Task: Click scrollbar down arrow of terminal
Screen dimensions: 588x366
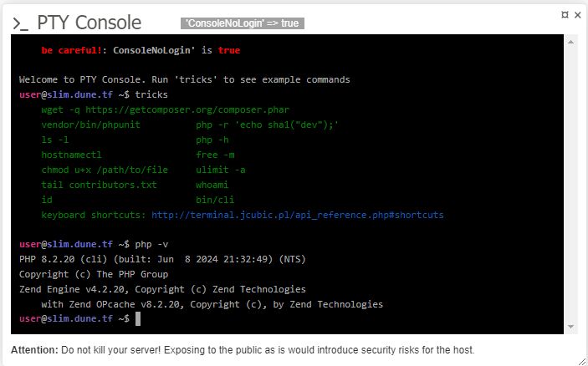Action: [570, 327]
